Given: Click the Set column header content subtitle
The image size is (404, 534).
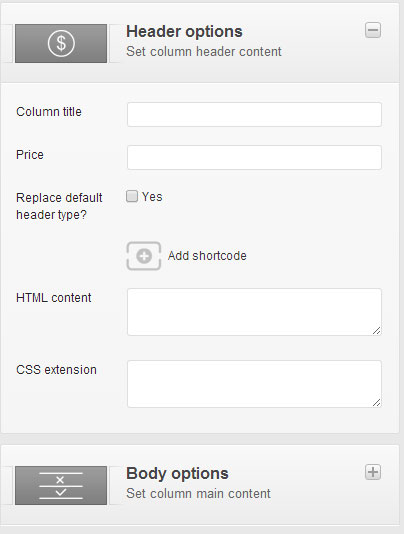Looking at the screenshot, I should pyautogui.click(x=204, y=52).
